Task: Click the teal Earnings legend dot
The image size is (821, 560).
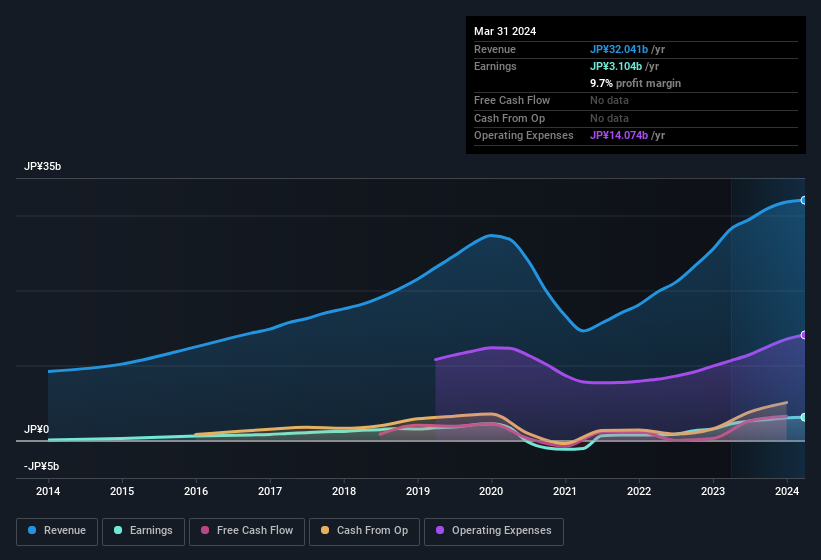Action: 119,531
